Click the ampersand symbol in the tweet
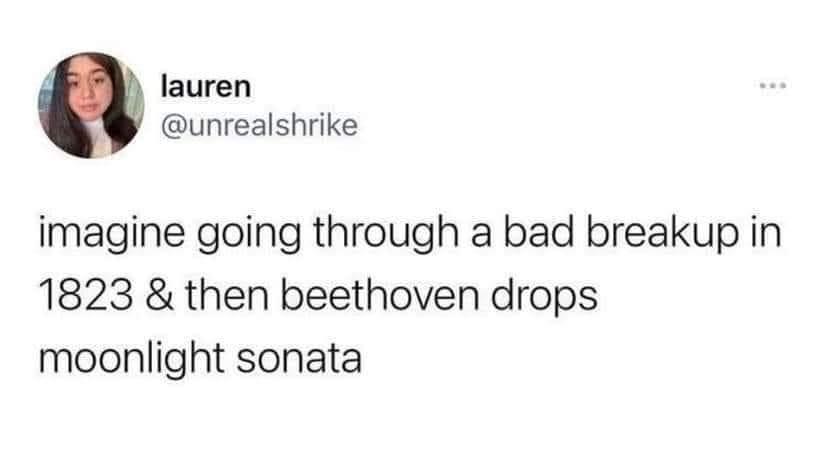Screen dimensions: 828x469 point(159,296)
